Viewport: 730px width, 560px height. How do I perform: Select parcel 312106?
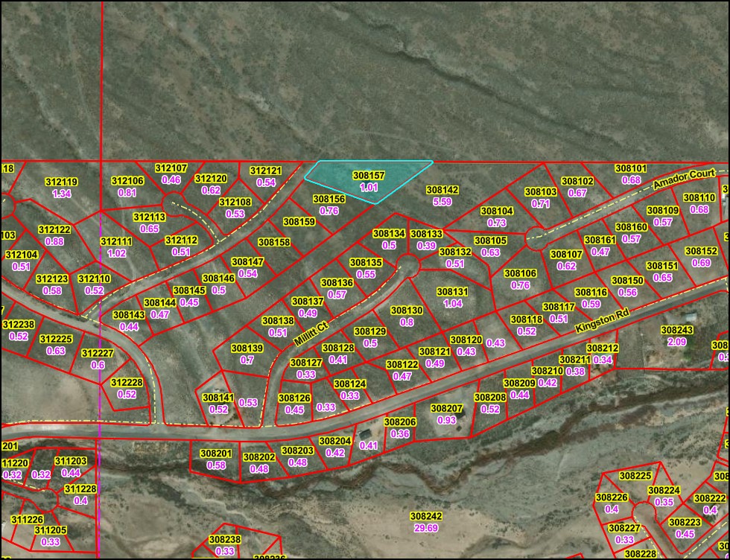point(127,181)
